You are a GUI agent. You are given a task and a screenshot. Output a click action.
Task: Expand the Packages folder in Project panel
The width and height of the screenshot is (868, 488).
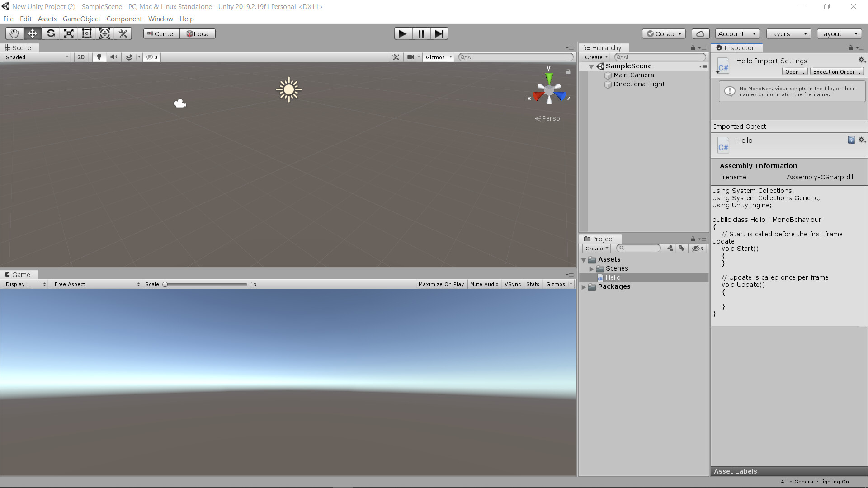pos(584,286)
